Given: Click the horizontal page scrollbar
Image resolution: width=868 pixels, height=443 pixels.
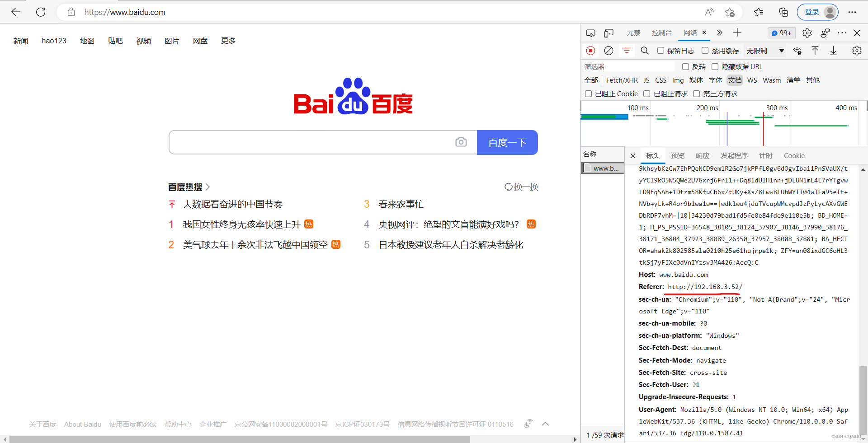Looking at the screenshot, I should pyautogui.click(x=240, y=439).
